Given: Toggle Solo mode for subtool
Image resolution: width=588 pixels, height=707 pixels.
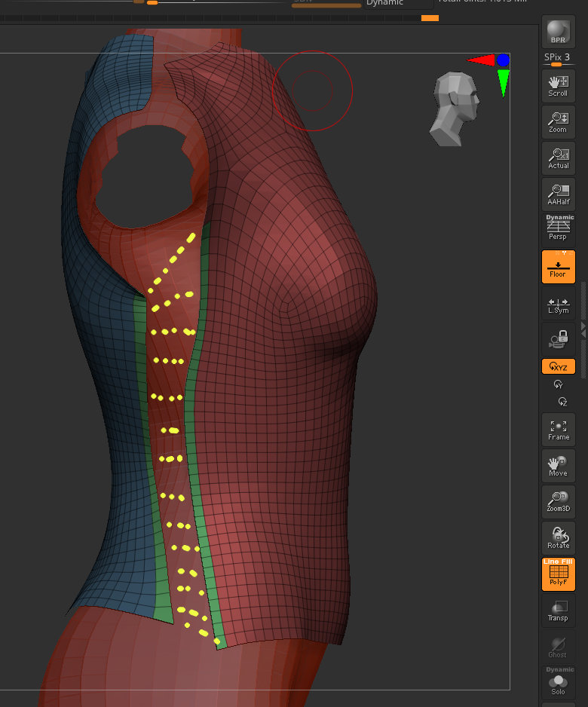Looking at the screenshot, I should coord(558,683).
